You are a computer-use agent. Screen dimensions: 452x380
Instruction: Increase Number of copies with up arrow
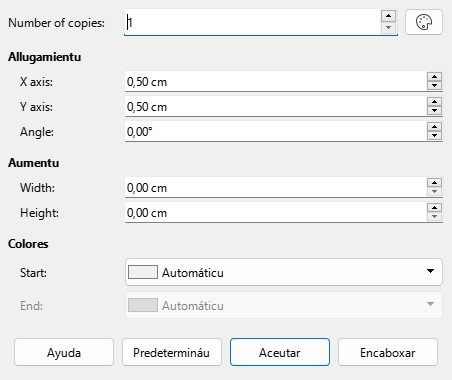[x=388, y=16]
